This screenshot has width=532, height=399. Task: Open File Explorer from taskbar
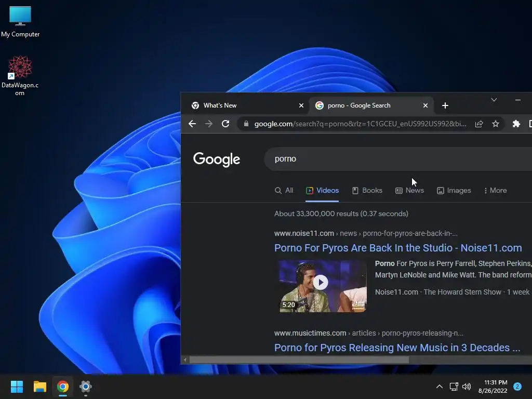[x=39, y=387]
